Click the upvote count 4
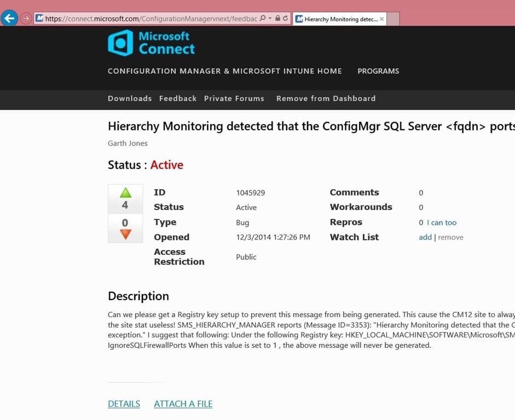This screenshot has width=515, height=420. (x=125, y=205)
